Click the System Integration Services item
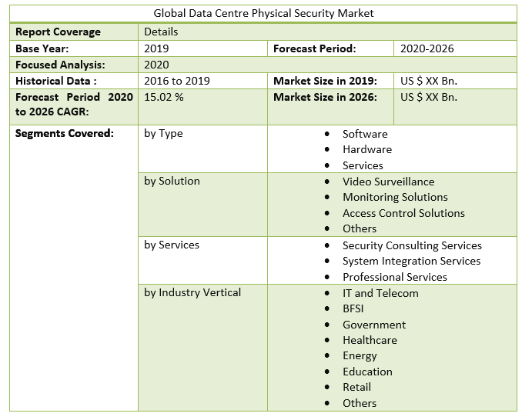The width and height of the screenshot is (532, 420). (x=411, y=261)
